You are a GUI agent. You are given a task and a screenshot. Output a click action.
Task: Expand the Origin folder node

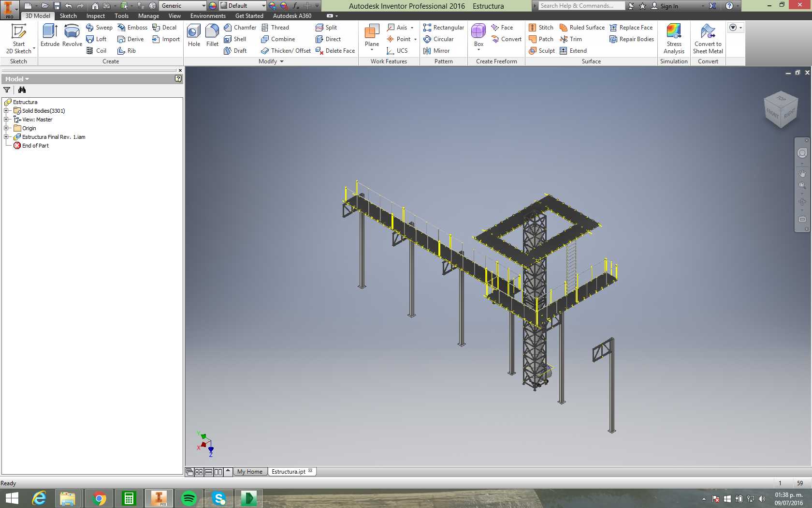6,128
